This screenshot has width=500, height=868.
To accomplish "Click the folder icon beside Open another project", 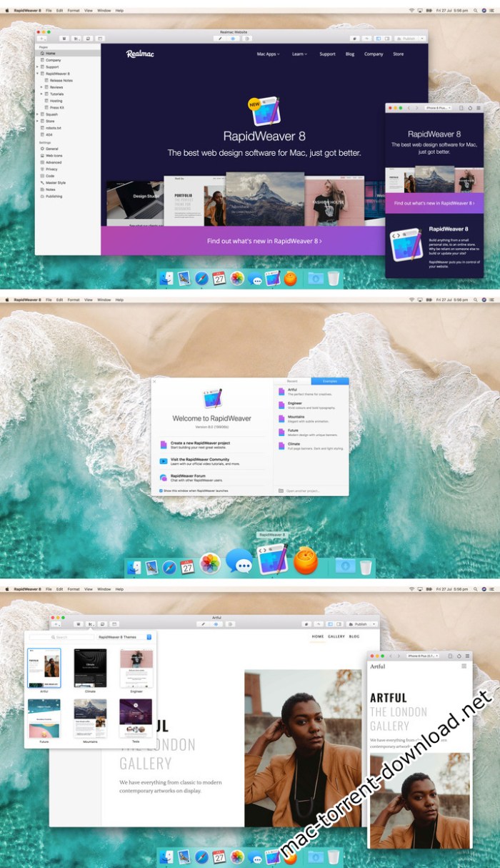I will coord(281,490).
